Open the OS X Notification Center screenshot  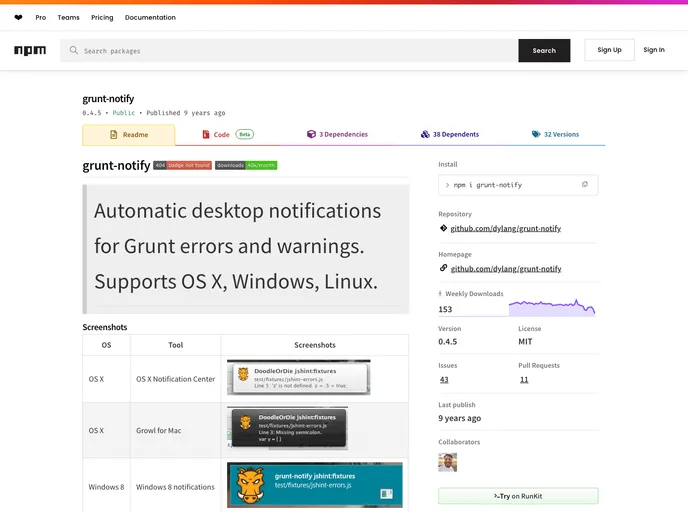298,377
